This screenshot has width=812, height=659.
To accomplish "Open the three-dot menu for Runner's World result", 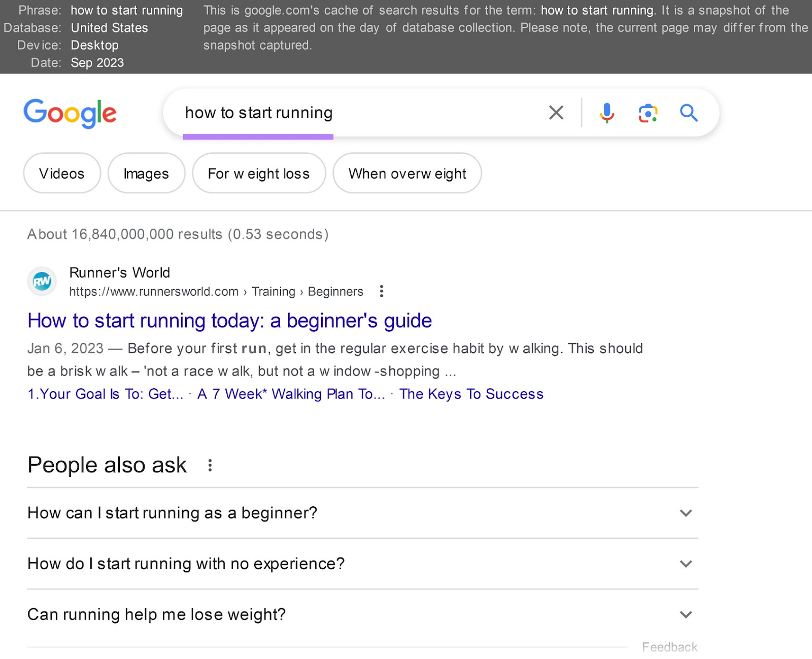I will [381, 291].
